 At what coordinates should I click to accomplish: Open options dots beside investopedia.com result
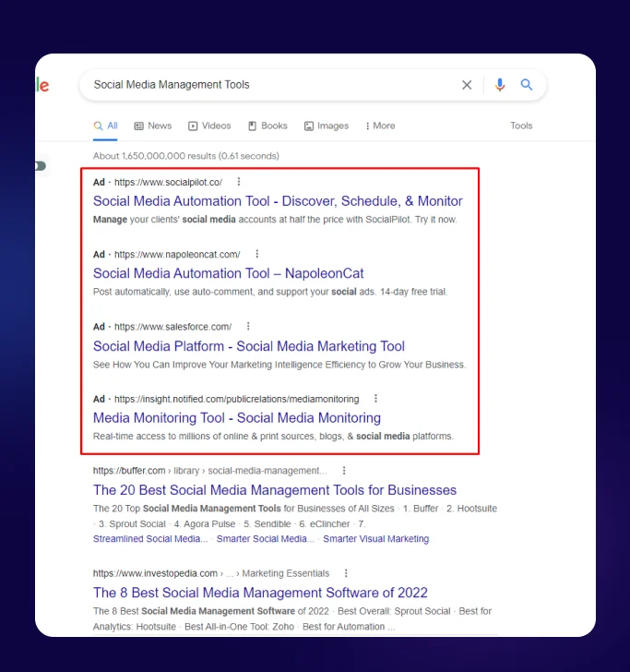coord(346,573)
